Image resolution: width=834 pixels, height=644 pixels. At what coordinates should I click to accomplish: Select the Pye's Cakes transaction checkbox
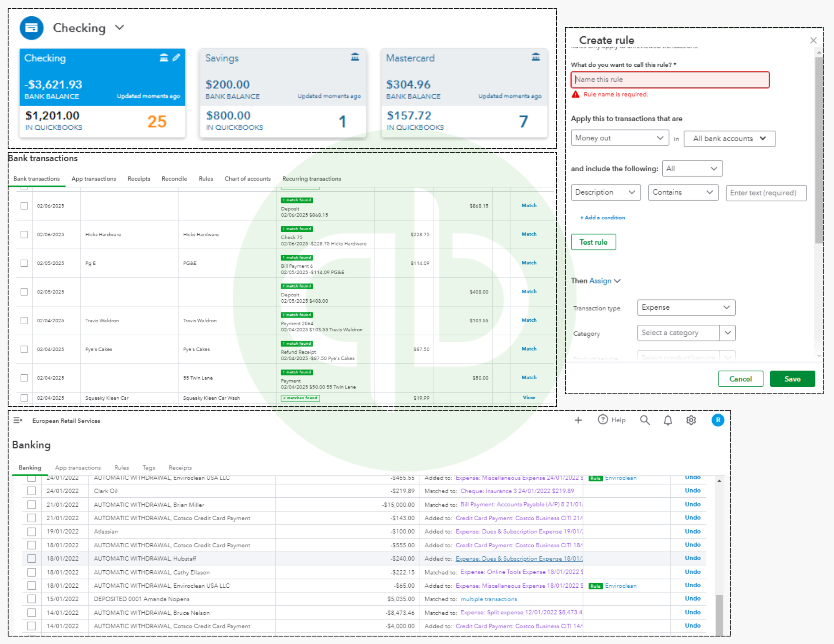point(24,349)
